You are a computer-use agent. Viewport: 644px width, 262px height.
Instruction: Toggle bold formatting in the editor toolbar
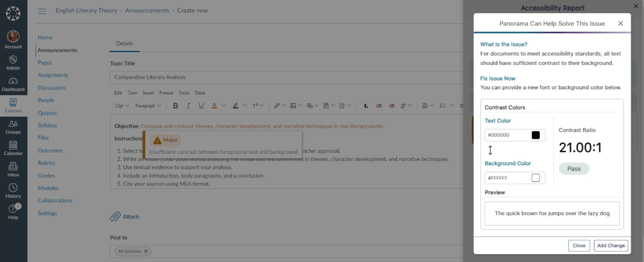[x=175, y=106]
